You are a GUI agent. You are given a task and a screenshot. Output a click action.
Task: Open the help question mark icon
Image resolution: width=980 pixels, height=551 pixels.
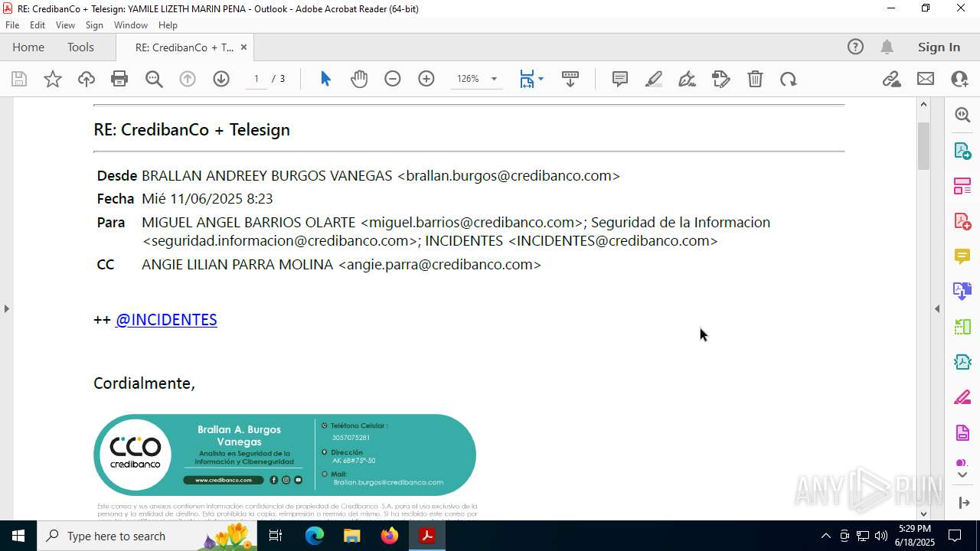point(855,47)
